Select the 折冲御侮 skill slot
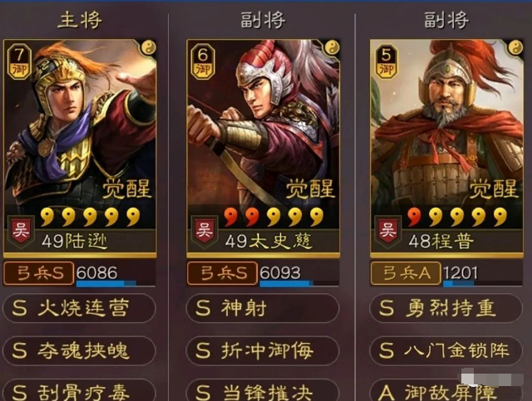This screenshot has width=532, height=401. 263,350
